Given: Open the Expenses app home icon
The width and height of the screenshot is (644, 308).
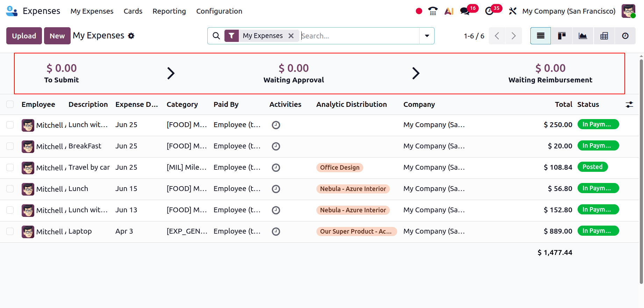Looking at the screenshot, I should click(12, 11).
